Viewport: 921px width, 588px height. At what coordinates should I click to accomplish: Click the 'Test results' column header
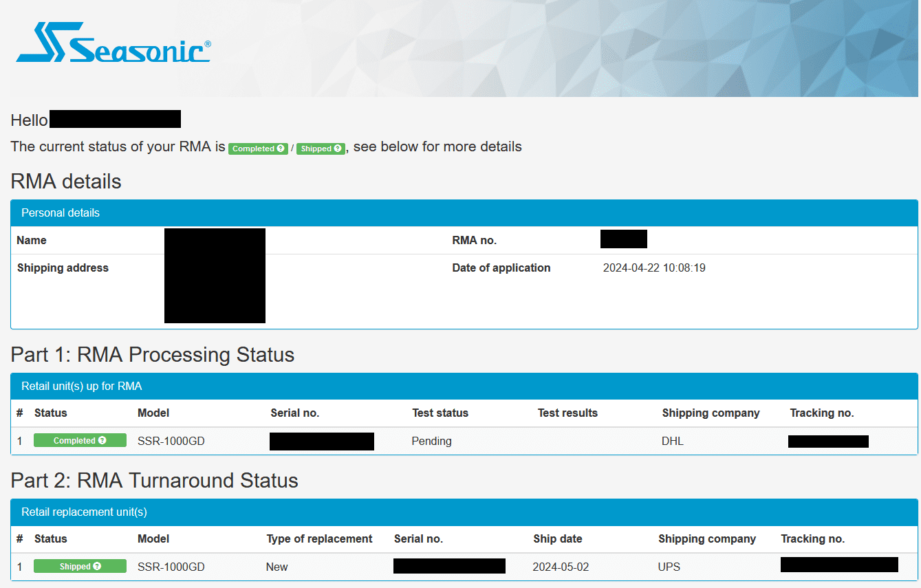point(567,413)
